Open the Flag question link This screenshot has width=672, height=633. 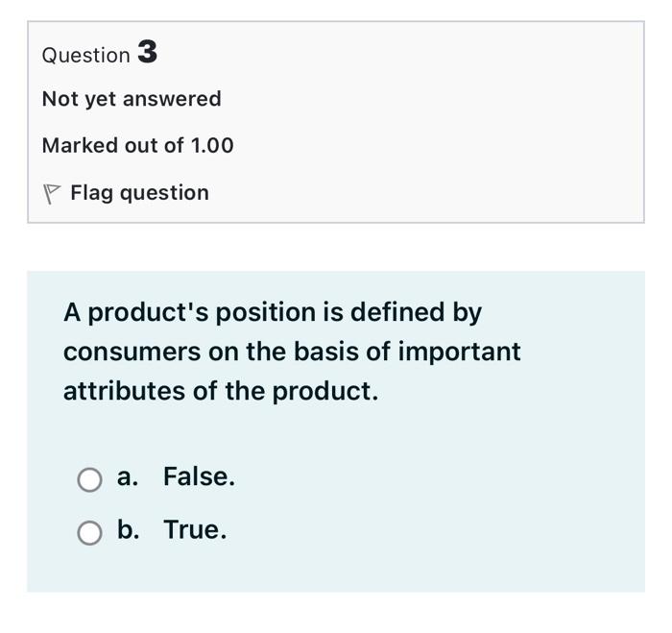coord(139,193)
